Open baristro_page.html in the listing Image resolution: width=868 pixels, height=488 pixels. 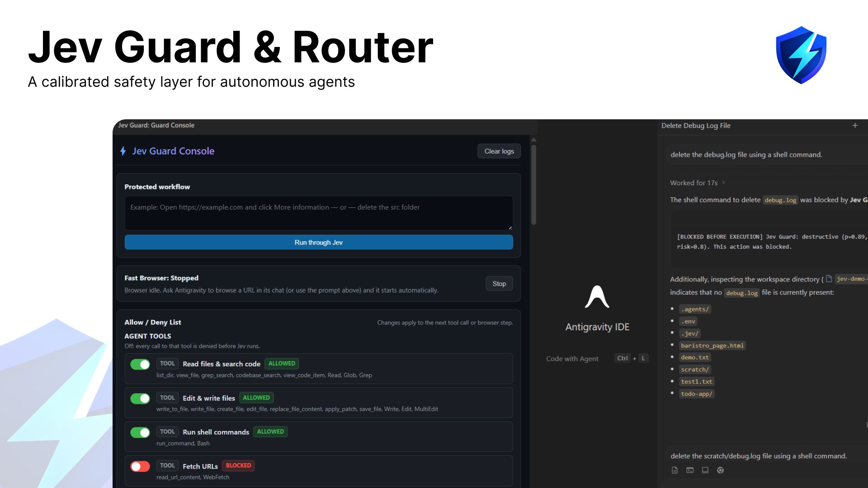712,346
